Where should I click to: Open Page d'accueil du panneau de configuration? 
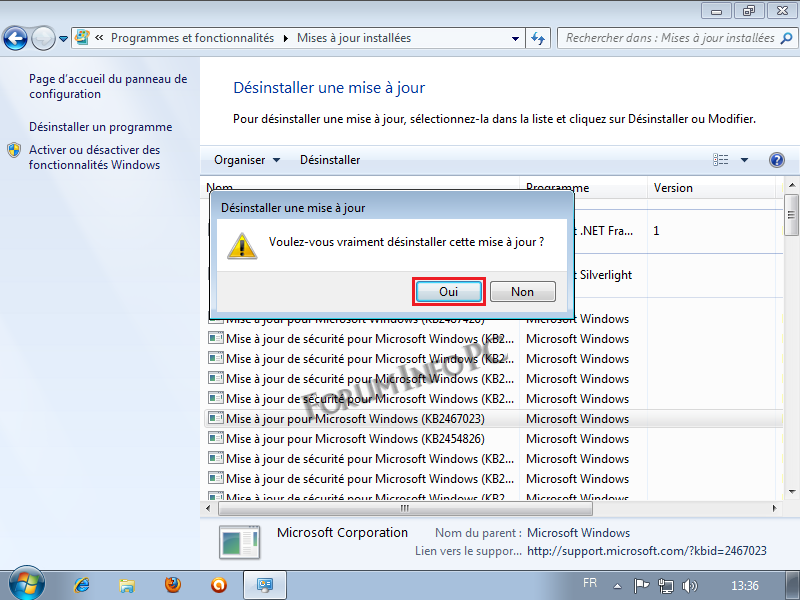108,86
